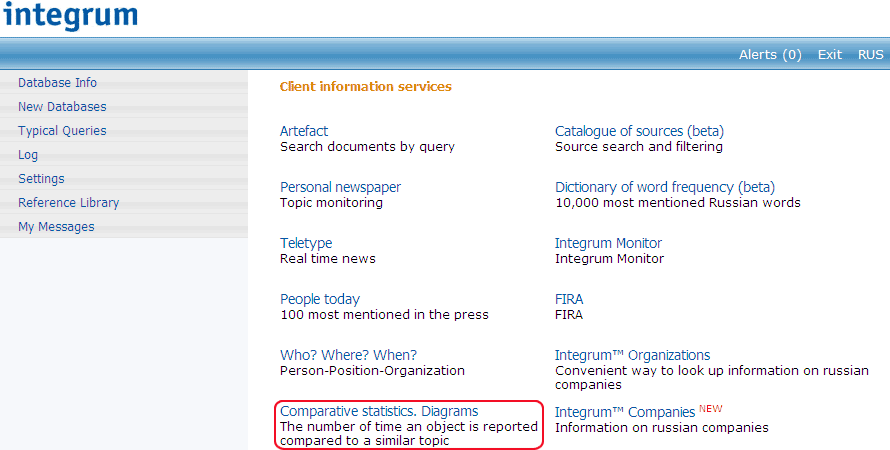Click the integrum logo

tap(70, 17)
